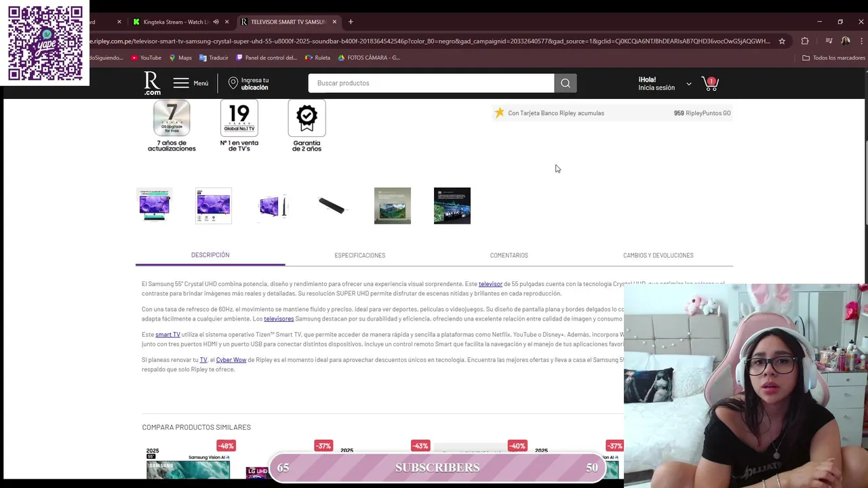Open the Panel de control bookmark
868x488 pixels.
267,58
